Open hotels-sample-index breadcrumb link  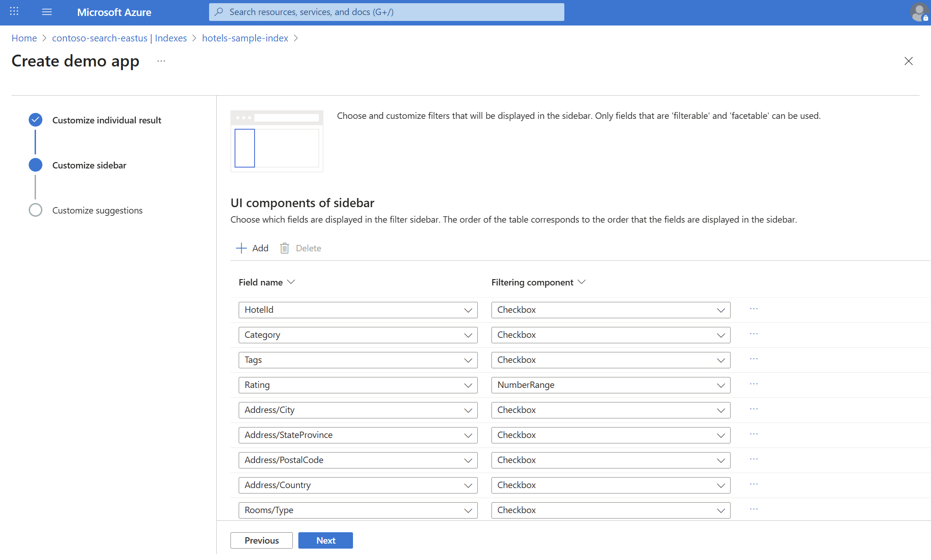[x=245, y=38]
